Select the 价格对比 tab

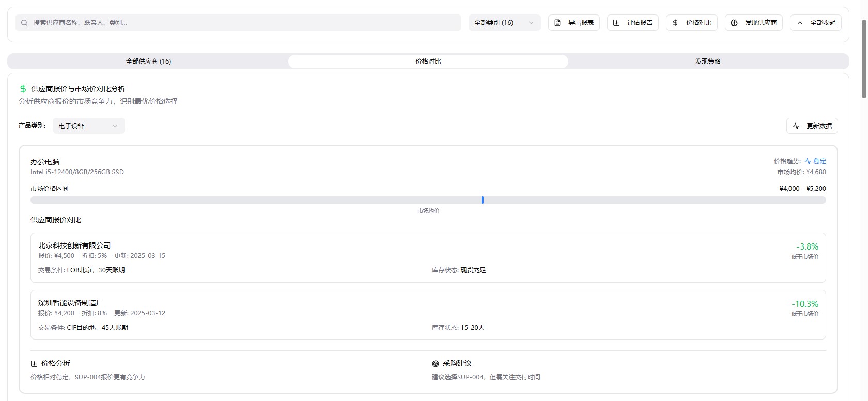point(428,61)
